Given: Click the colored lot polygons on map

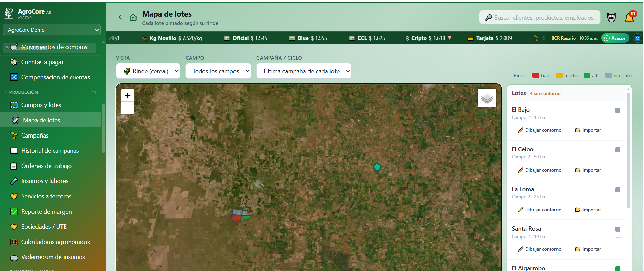Looking at the screenshot, I should 242,215.
